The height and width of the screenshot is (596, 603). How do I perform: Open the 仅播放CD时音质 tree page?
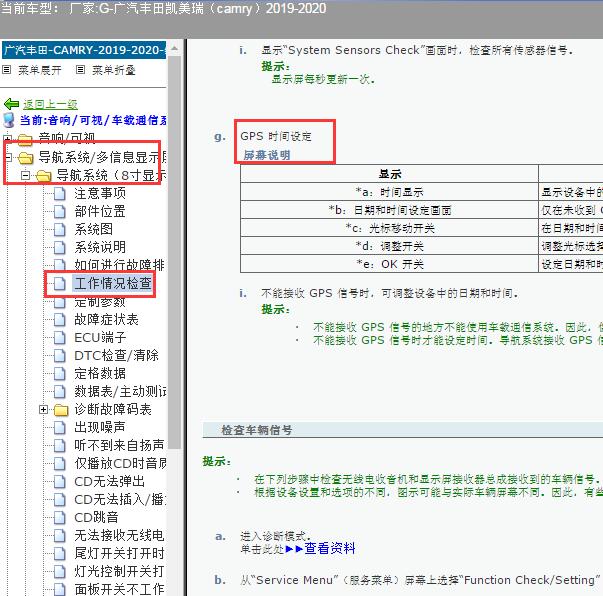click(x=120, y=463)
